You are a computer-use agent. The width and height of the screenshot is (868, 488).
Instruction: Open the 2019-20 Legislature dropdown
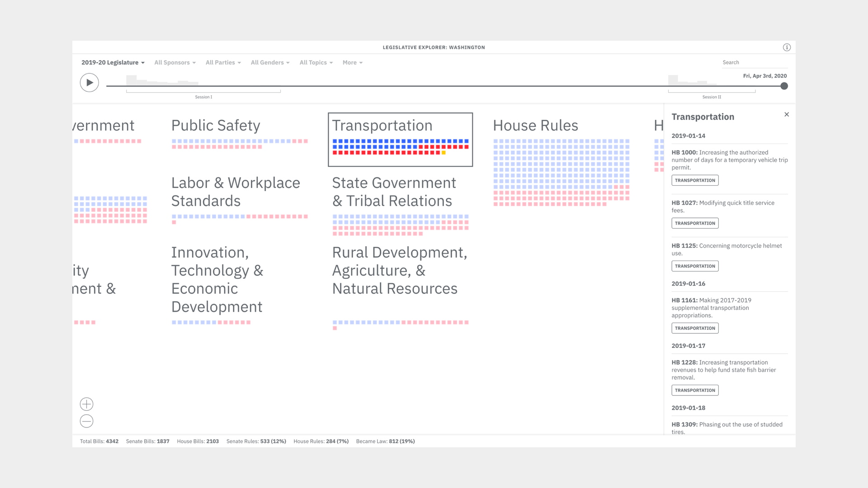click(113, 62)
